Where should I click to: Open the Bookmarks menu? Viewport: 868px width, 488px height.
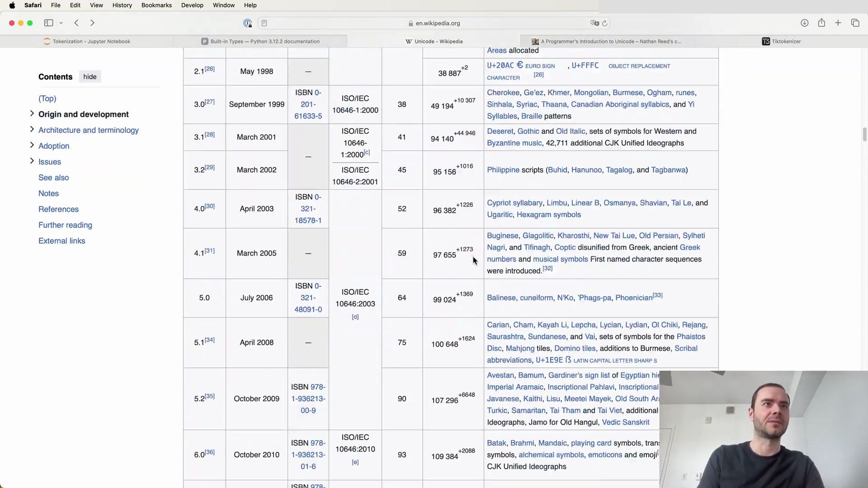click(156, 5)
